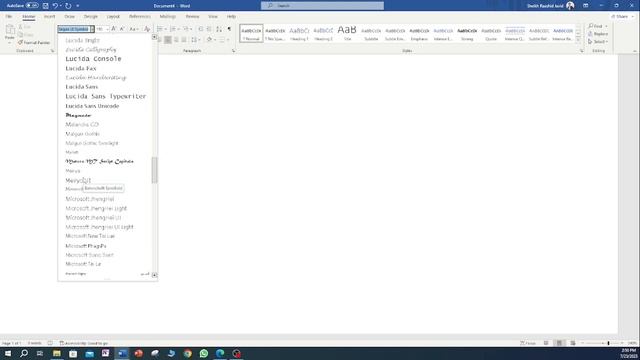640x360 pixels.
Task: Click the Bullets list icon
Action: click(160, 29)
